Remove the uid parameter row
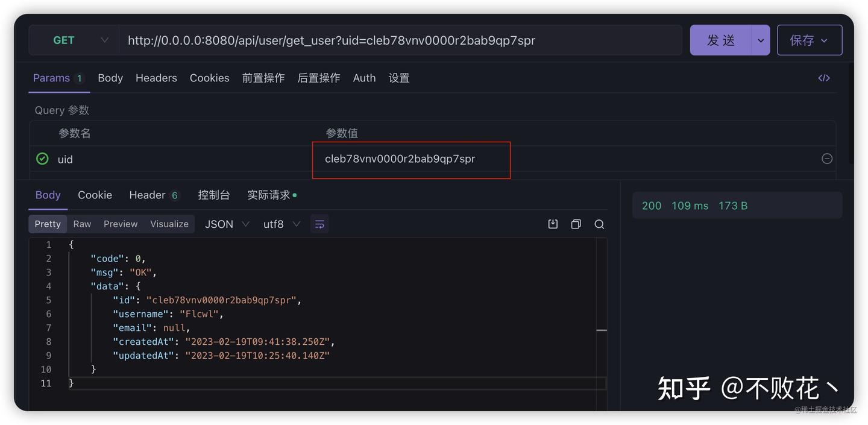Image resolution: width=868 pixels, height=425 pixels. coord(827,159)
